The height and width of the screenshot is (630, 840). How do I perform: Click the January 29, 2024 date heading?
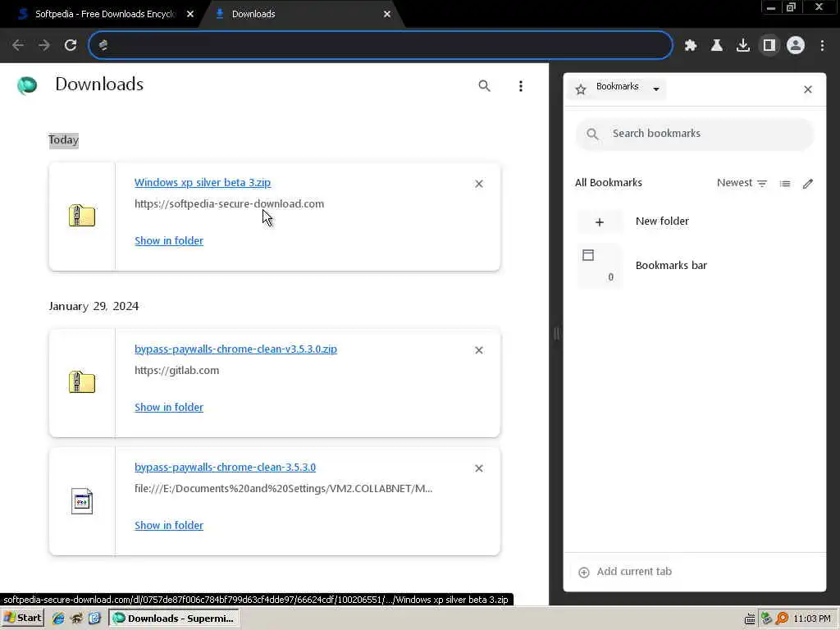(94, 306)
